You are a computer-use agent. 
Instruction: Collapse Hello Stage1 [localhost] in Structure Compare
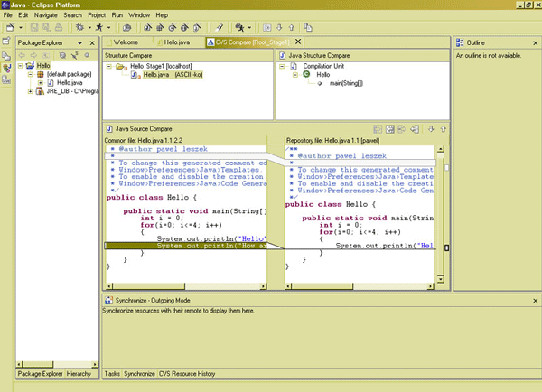coord(109,66)
